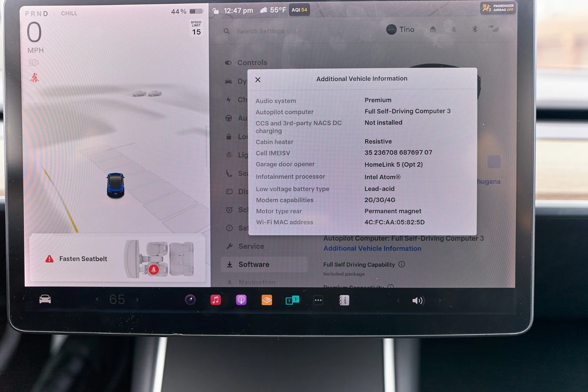Tap the LTE signal strength icon
The width and height of the screenshot is (588, 392).
tap(494, 28)
